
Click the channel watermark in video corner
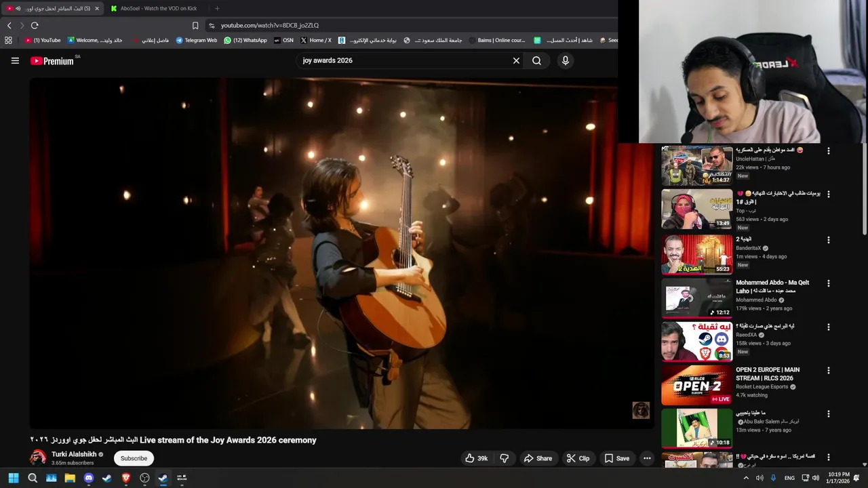(x=641, y=410)
